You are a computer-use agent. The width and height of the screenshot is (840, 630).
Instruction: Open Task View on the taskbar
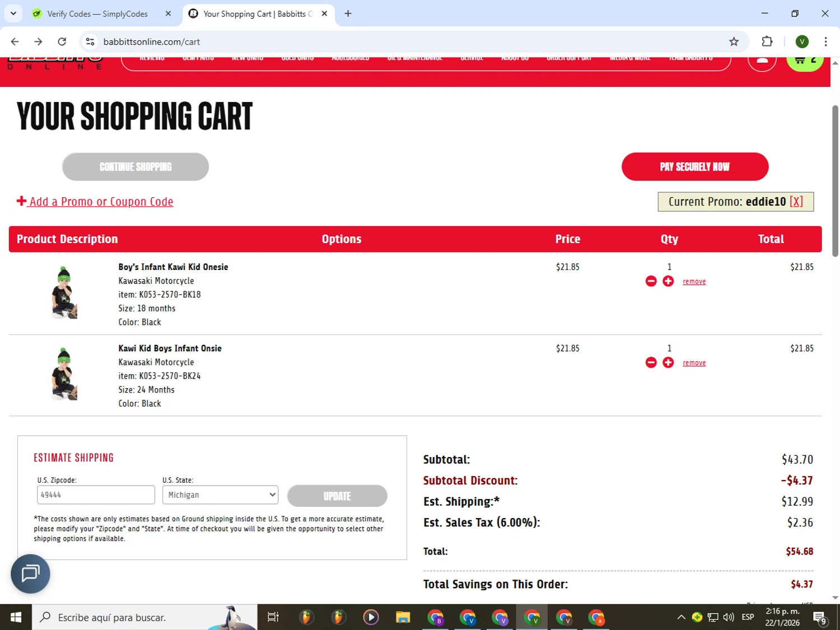tap(273, 617)
